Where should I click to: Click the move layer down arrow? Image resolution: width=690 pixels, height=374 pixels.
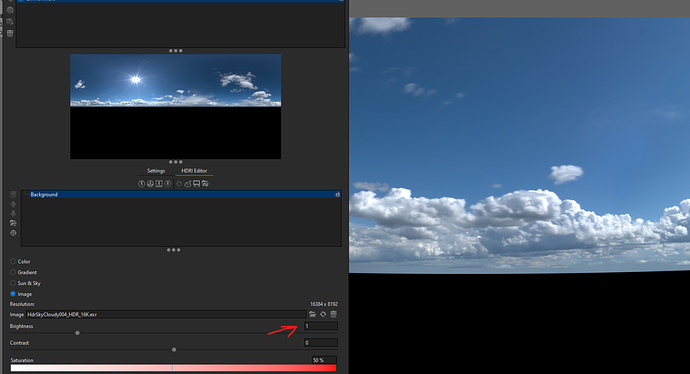pyautogui.click(x=13, y=213)
